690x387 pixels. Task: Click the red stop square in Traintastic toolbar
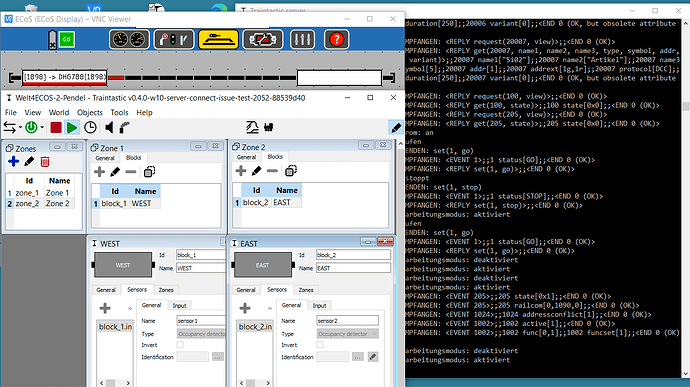point(56,128)
